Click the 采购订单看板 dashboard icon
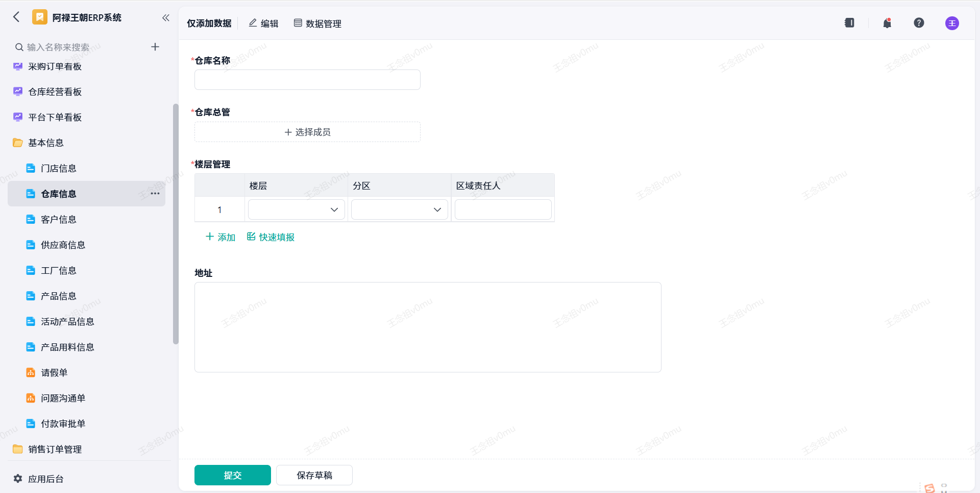The height and width of the screenshot is (493, 980). click(18, 66)
